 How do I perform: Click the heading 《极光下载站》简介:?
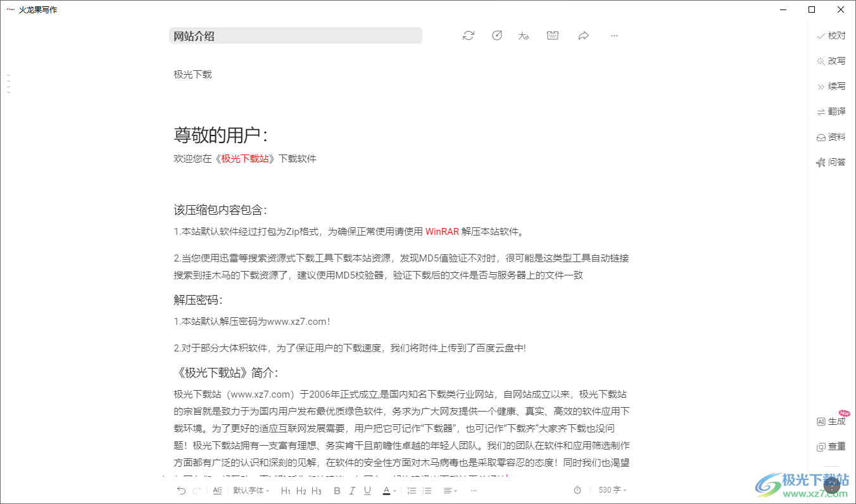[226, 372]
